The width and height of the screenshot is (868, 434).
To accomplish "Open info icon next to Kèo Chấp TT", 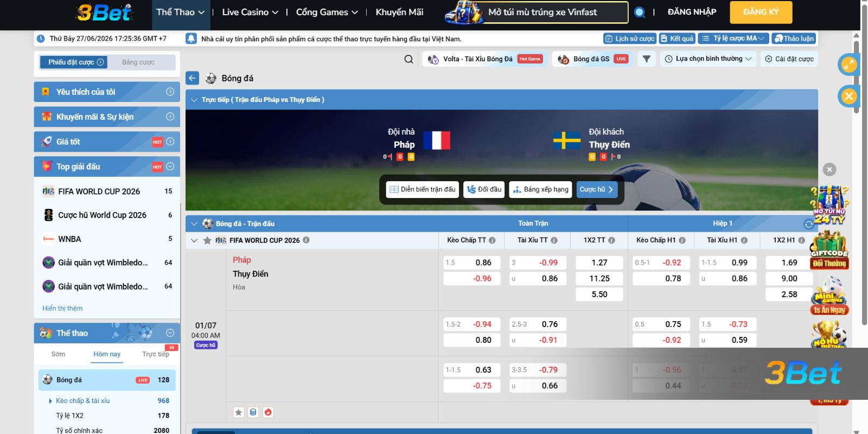I will [x=492, y=240].
